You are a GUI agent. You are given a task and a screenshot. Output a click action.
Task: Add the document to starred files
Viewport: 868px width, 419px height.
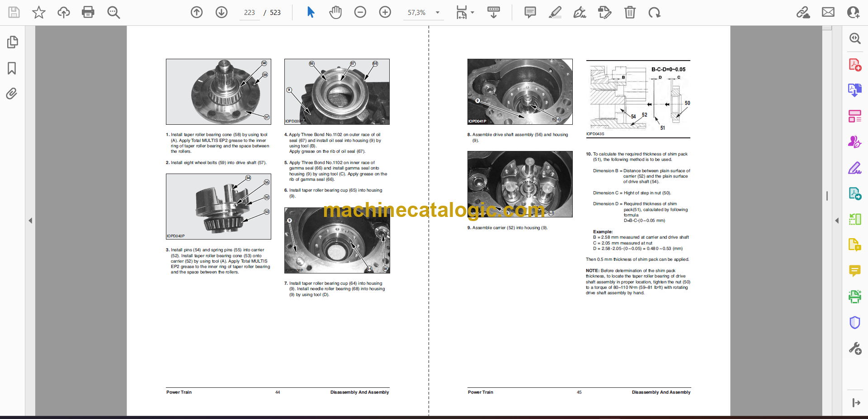(x=39, y=12)
